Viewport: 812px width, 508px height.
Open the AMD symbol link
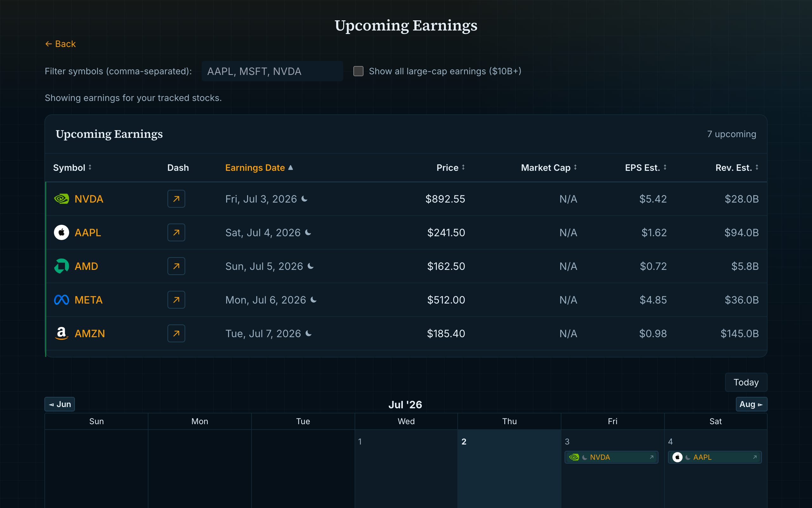[x=86, y=266]
